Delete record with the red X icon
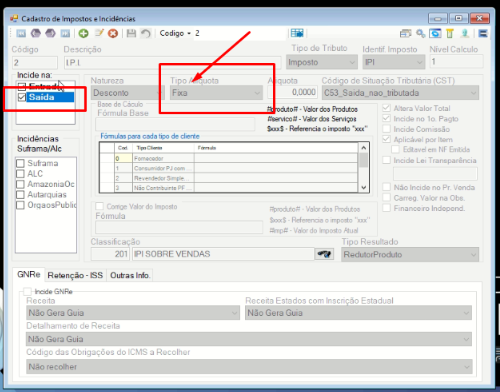Image resolution: width=500 pixels, height=392 pixels. point(113,33)
